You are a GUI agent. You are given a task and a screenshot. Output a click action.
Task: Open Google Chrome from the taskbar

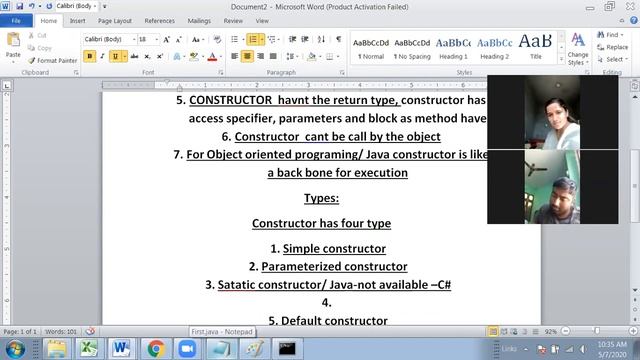click(156, 349)
